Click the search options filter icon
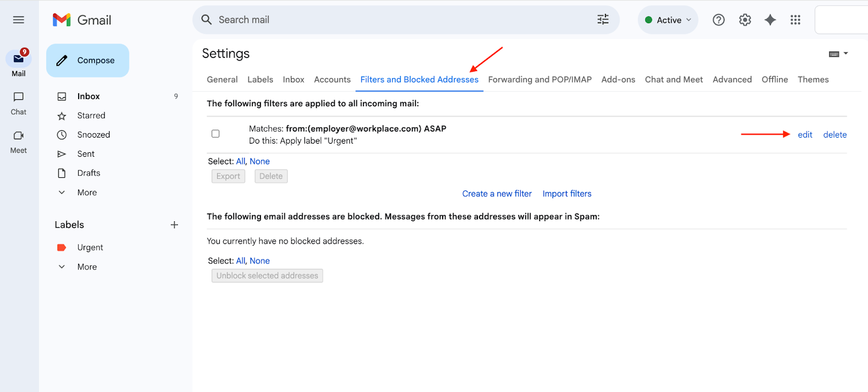868x392 pixels. (603, 20)
